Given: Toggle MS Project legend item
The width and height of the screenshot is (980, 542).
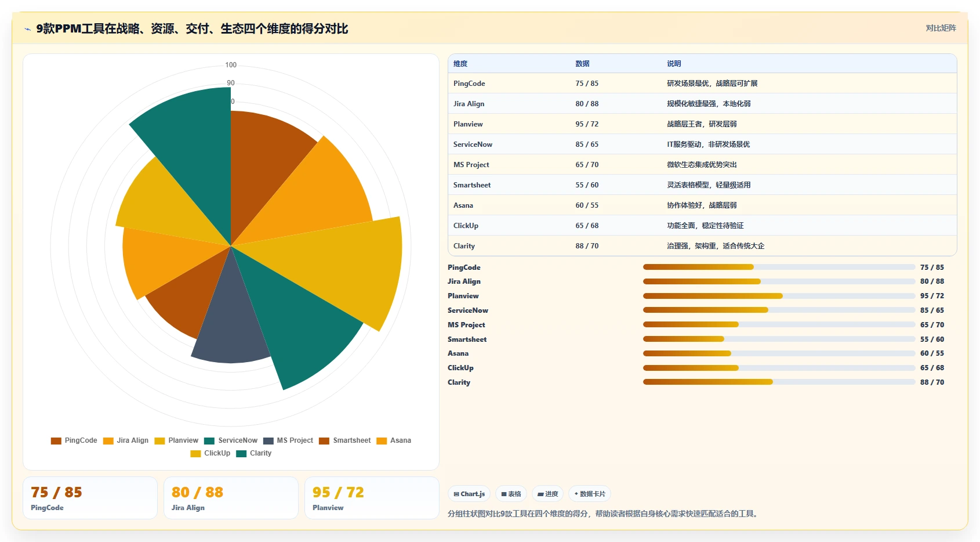Looking at the screenshot, I should (x=288, y=440).
